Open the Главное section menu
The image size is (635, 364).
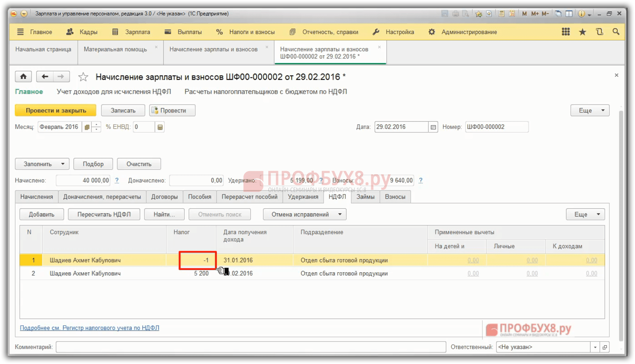point(41,32)
